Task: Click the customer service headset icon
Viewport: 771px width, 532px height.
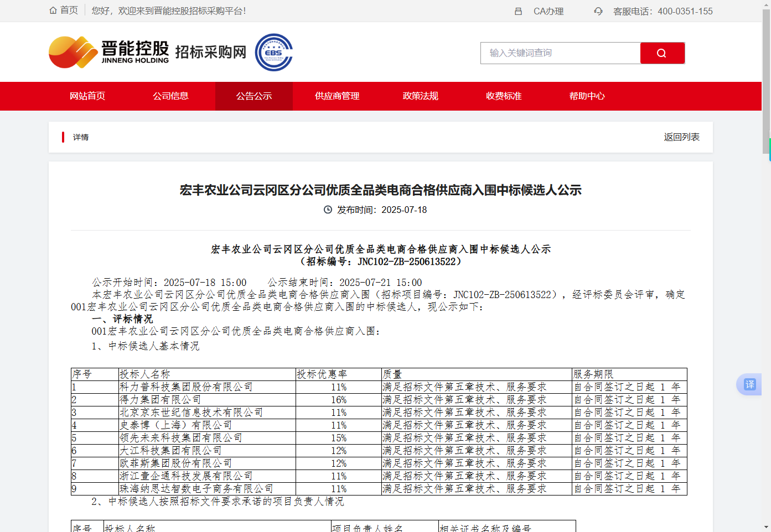Action: pos(598,11)
